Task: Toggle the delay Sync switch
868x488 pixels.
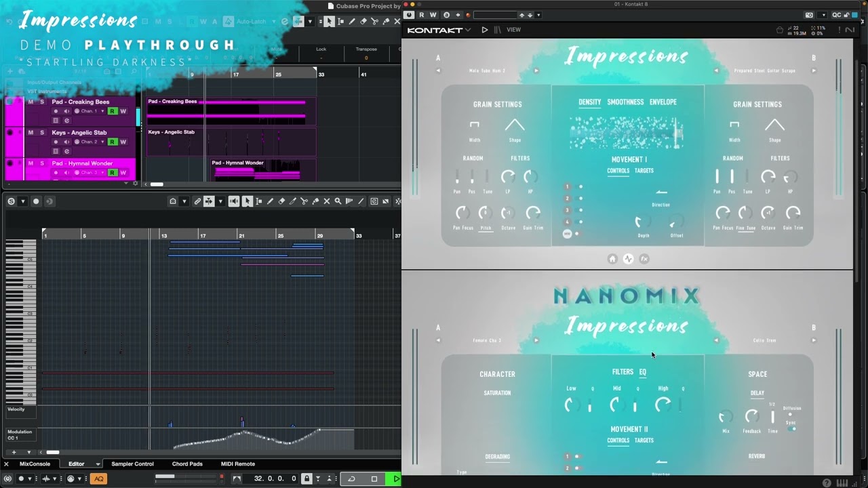Action: [x=791, y=429]
